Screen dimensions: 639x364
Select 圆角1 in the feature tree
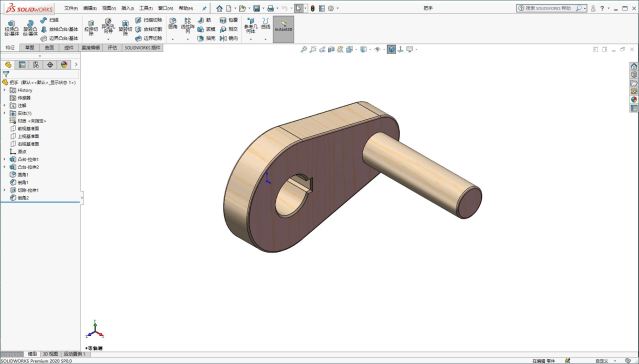(19, 175)
